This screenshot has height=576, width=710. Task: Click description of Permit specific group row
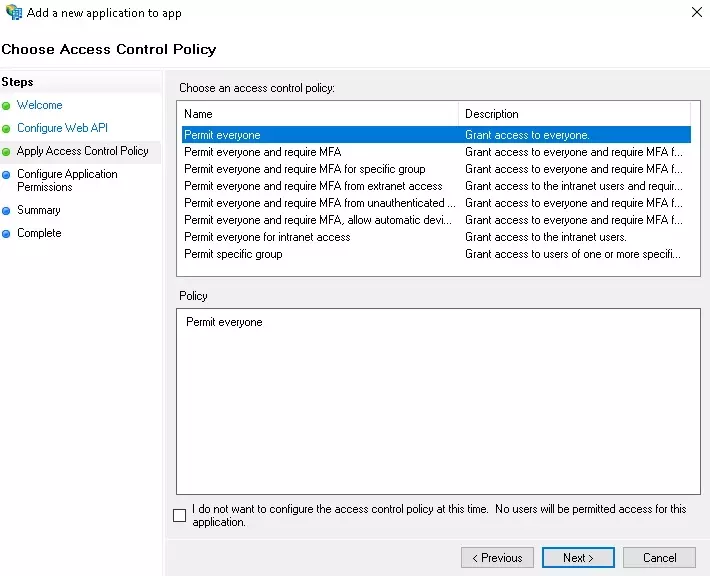pyautogui.click(x=573, y=254)
